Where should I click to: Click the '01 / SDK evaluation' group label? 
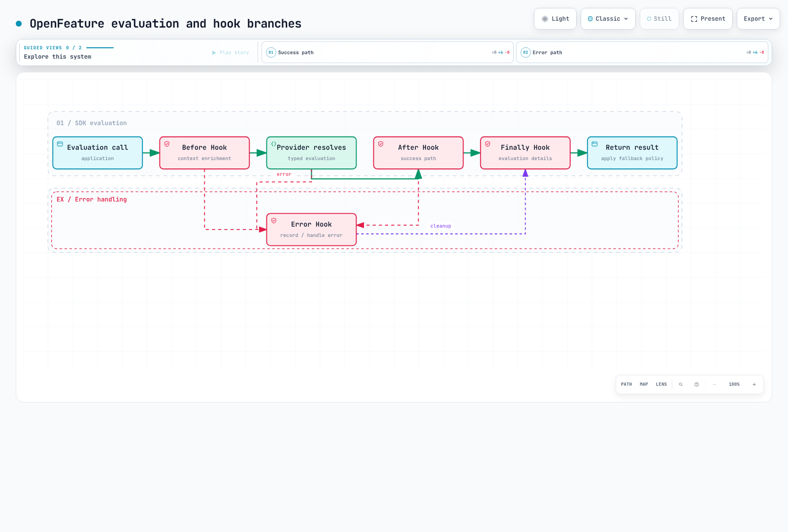(x=92, y=123)
